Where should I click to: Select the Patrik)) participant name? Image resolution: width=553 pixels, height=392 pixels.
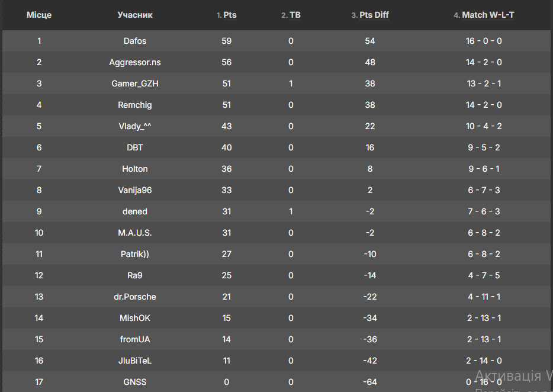135,254
